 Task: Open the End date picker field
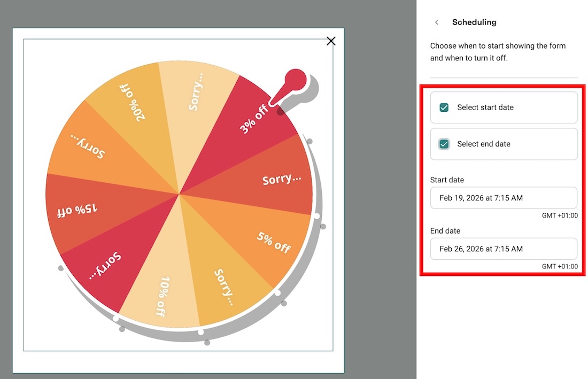point(504,249)
